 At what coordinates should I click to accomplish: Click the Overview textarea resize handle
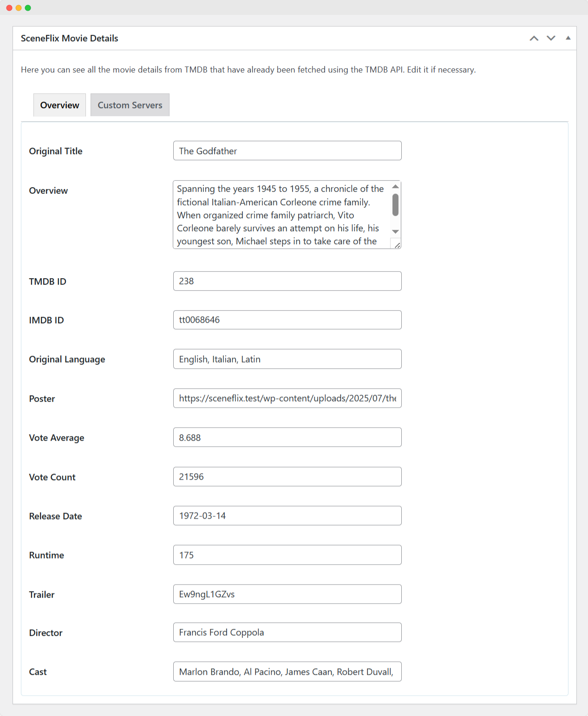(397, 245)
